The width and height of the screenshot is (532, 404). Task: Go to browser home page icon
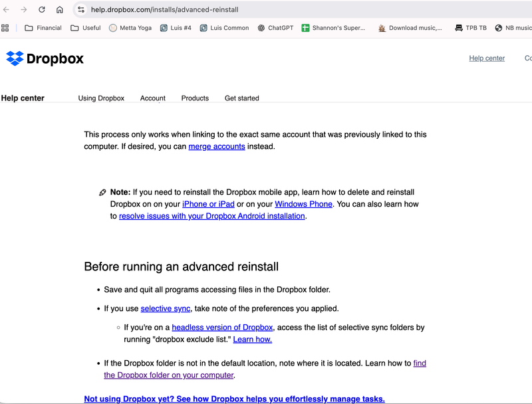60,9
